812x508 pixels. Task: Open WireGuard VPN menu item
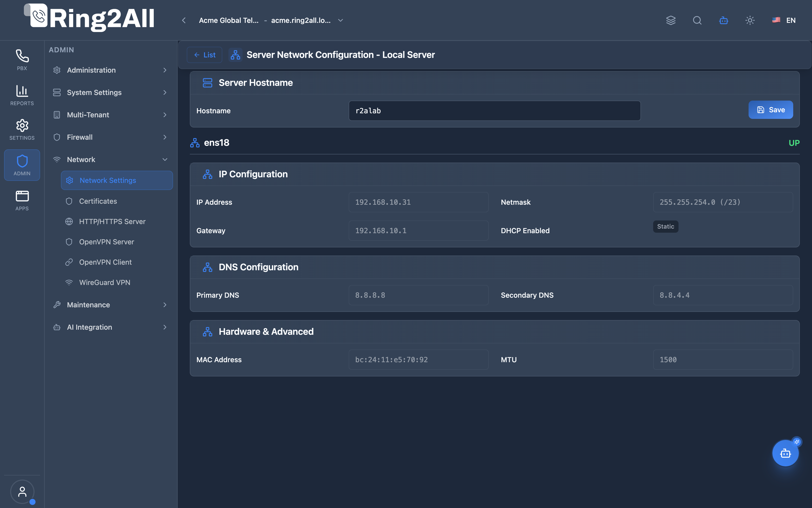117,282
